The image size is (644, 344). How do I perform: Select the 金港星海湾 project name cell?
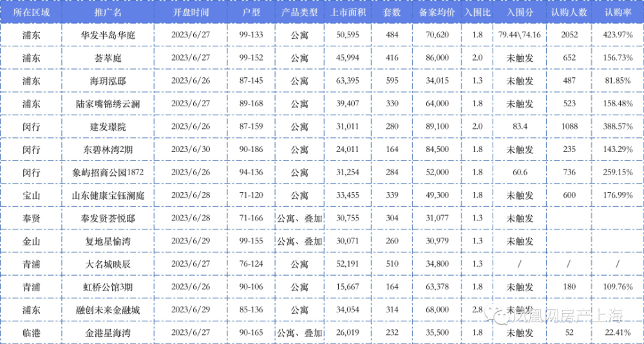[108, 332]
